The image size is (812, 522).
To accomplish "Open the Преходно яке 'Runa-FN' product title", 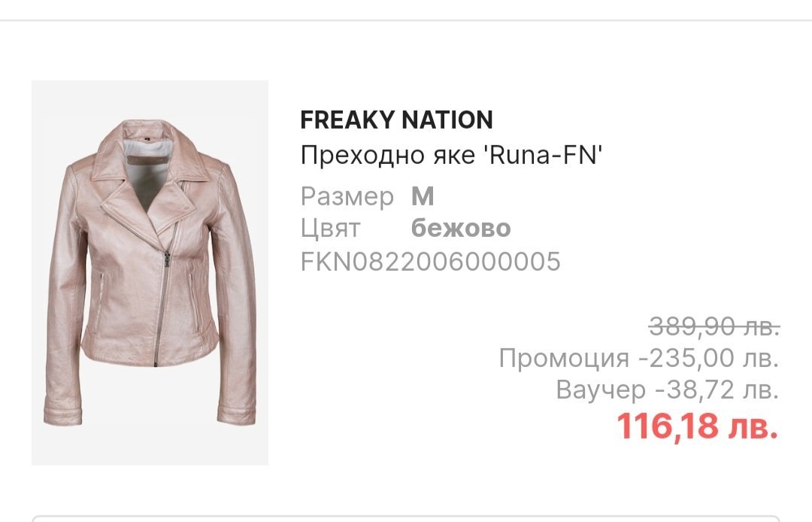I will 452,156.
